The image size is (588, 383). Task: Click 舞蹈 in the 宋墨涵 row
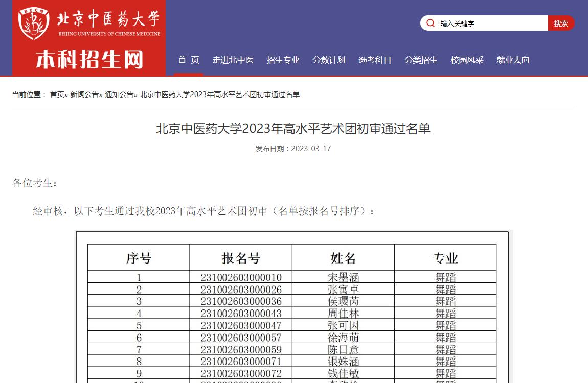[x=445, y=277]
